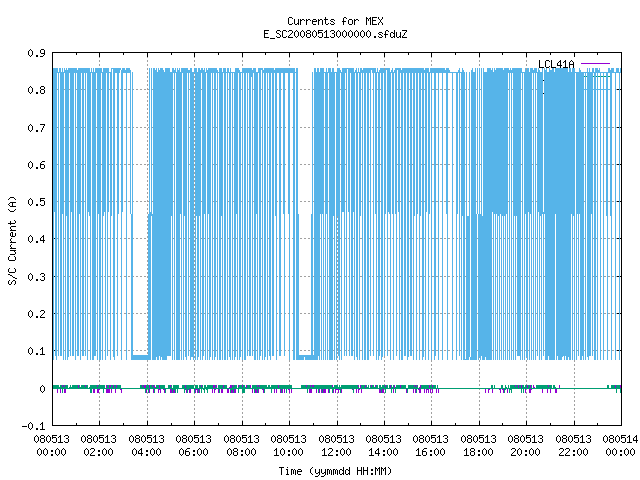
Task: Pick the 0.5 y-axis tick label
Action: [37, 202]
